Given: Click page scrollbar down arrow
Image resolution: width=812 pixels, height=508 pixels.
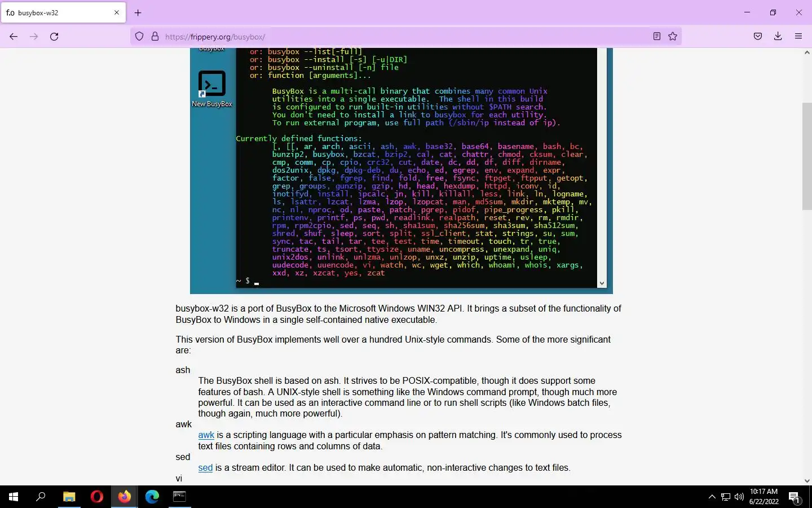Looking at the screenshot, I should (807, 481).
